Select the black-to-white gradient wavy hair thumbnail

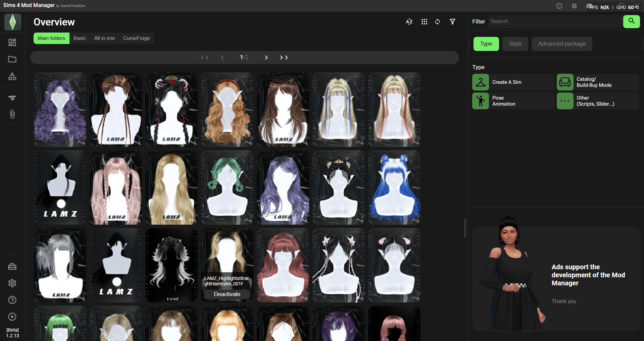[x=171, y=265]
